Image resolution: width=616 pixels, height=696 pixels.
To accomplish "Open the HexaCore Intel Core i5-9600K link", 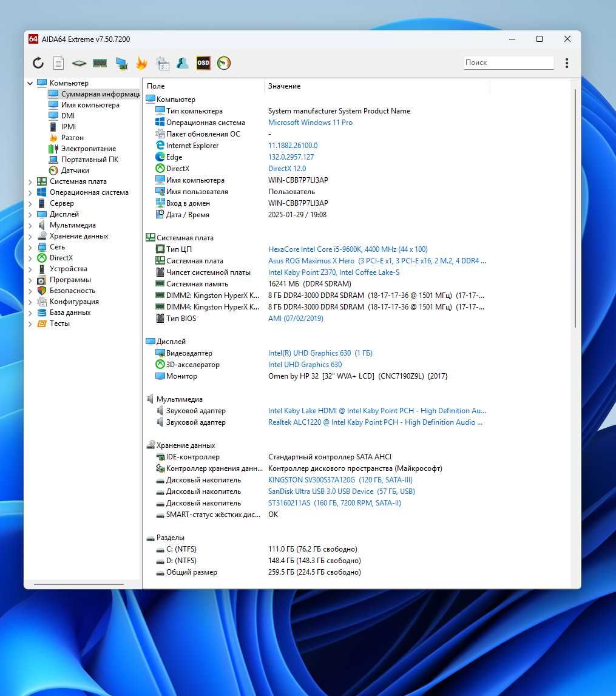I will [348, 249].
